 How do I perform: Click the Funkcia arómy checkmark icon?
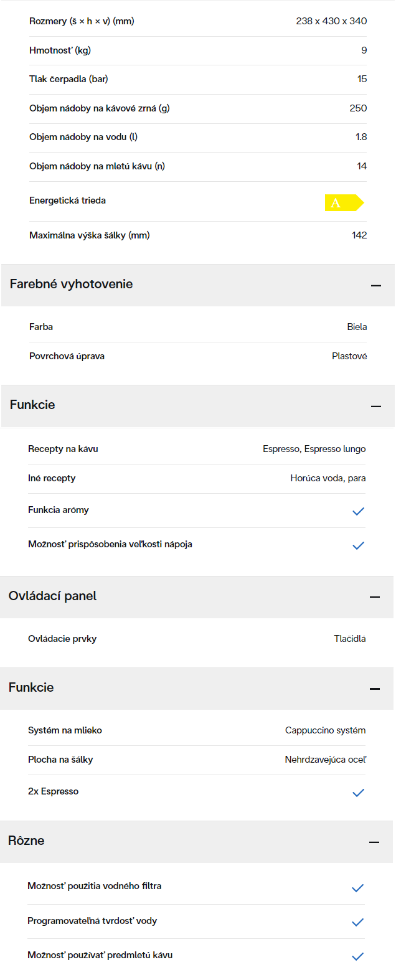[359, 512]
